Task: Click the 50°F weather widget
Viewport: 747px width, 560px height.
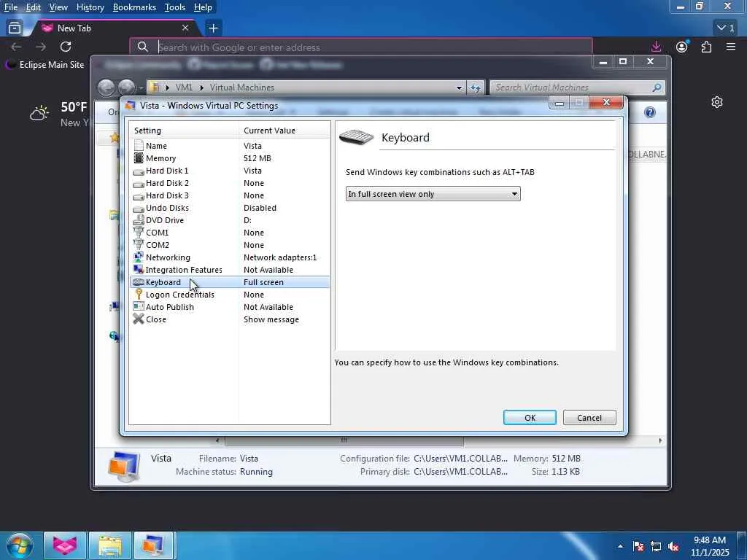Action: (59, 114)
